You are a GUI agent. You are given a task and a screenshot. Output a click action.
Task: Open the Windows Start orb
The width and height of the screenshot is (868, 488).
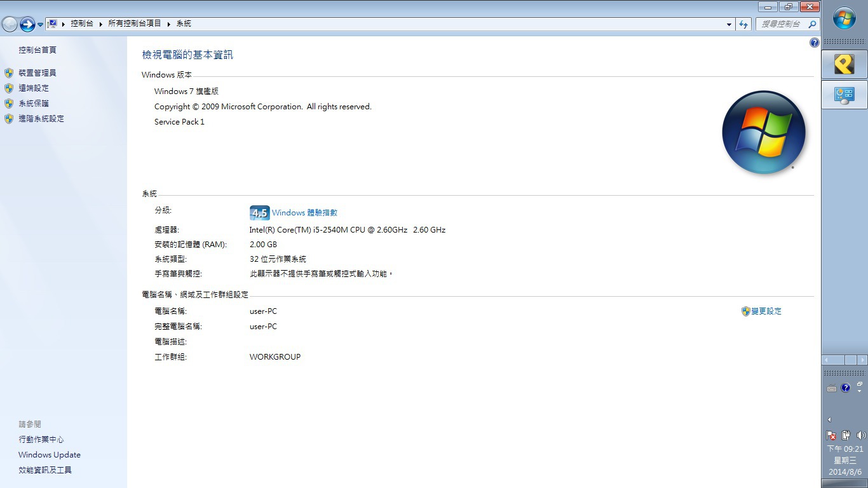(x=844, y=18)
